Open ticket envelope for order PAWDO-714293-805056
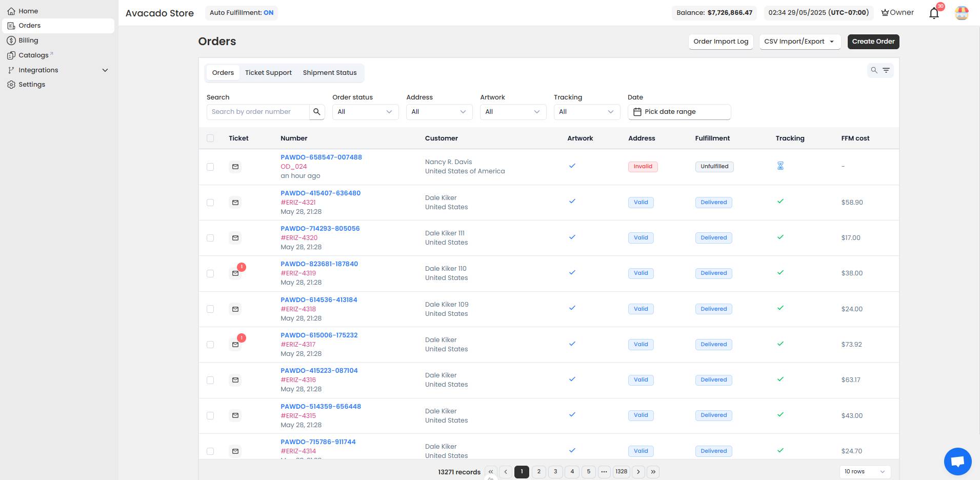The image size is (980, 480). coord(235,238)
